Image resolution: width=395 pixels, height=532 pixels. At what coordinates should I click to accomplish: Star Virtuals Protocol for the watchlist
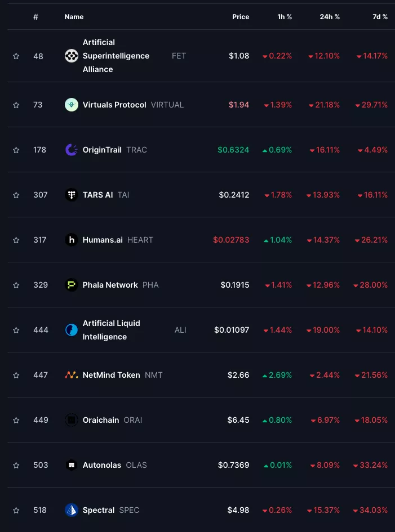pos(16,105)
